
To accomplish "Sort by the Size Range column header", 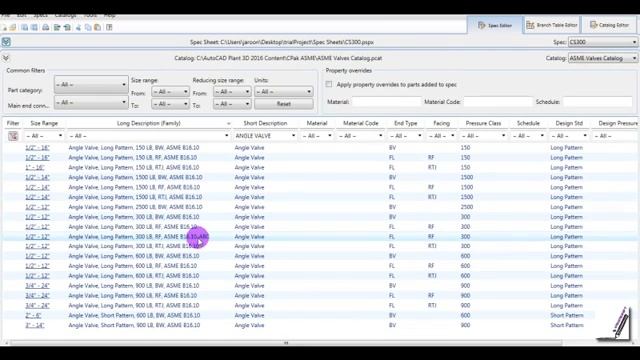I will point(44,123).
